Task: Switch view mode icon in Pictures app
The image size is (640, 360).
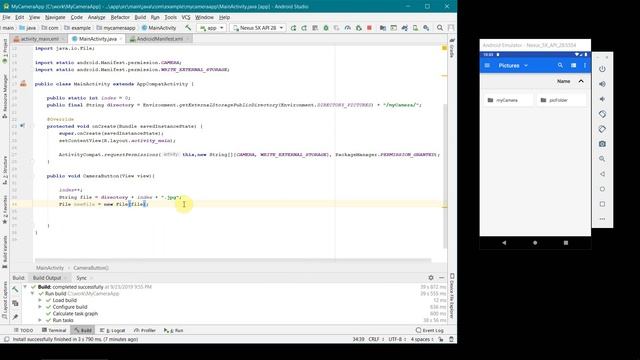Action: (573, 65)
